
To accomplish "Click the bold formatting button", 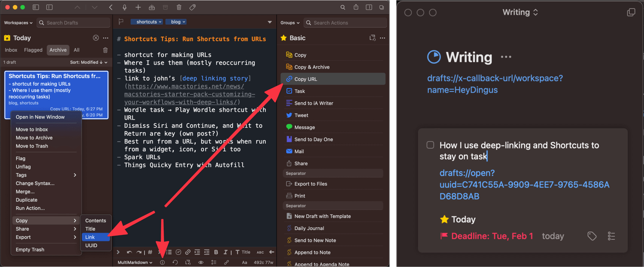I will click(216, 252).
